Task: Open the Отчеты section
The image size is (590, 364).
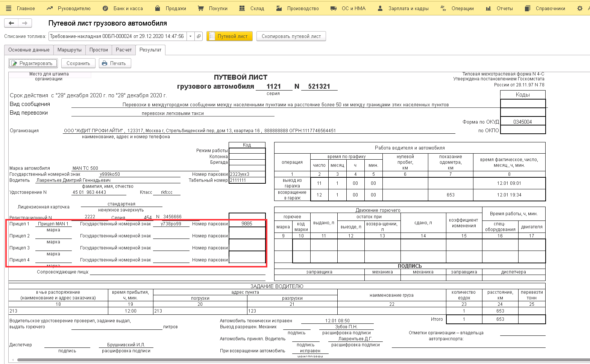Action: [499, 8]
